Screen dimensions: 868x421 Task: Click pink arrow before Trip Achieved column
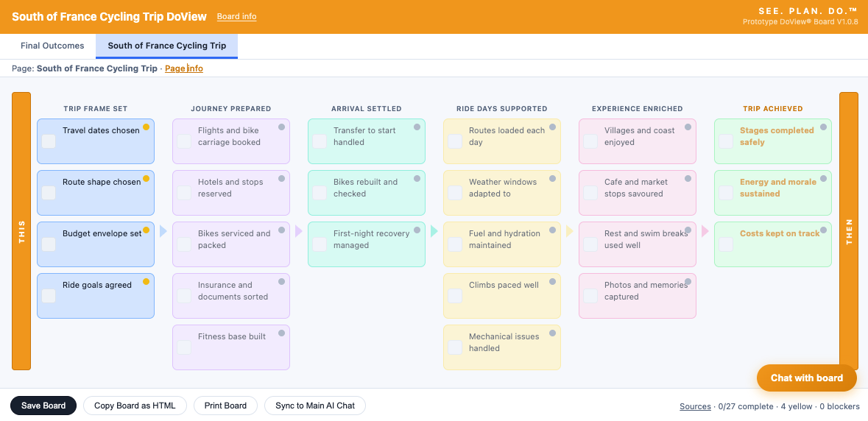click(705, 231)
